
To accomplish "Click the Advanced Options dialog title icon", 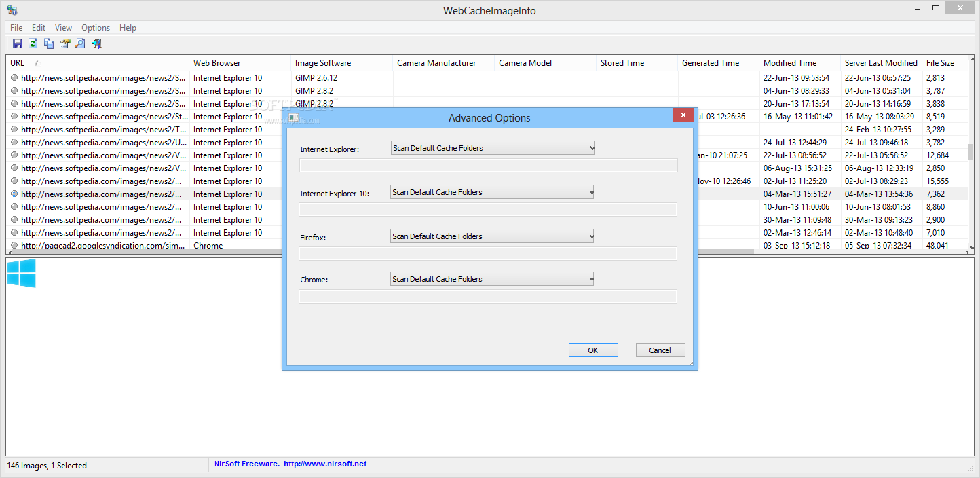I will 294,117.
